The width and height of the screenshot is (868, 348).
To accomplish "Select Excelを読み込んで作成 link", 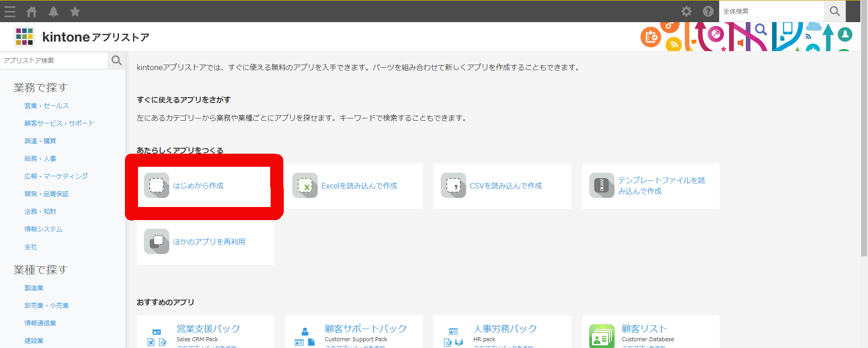I will (x=359, y=186).
